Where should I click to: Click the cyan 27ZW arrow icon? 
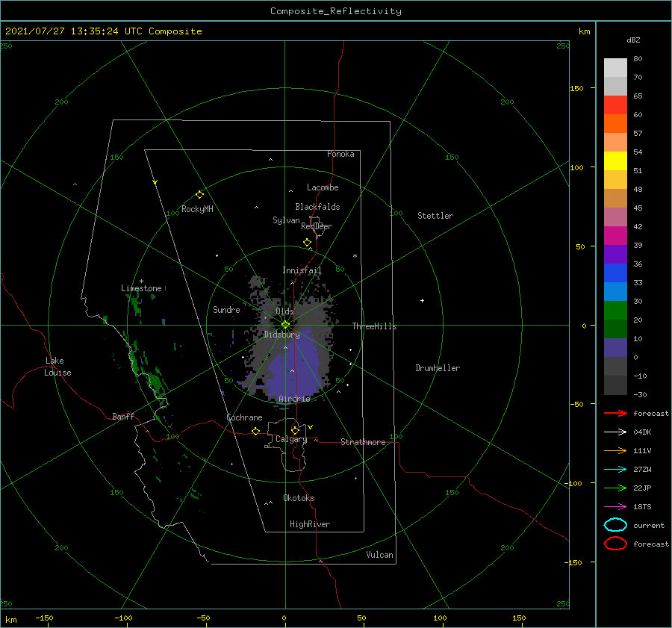[615, 470]
